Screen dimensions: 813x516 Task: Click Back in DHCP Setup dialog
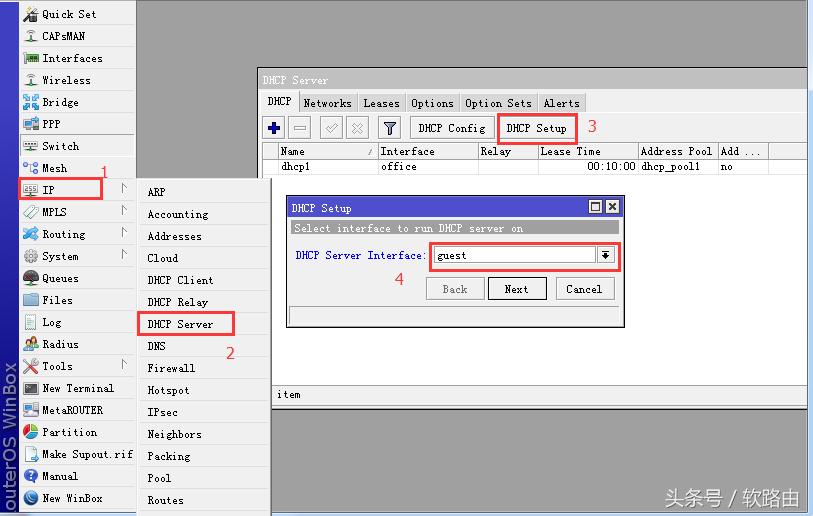[x=455, y=289]
